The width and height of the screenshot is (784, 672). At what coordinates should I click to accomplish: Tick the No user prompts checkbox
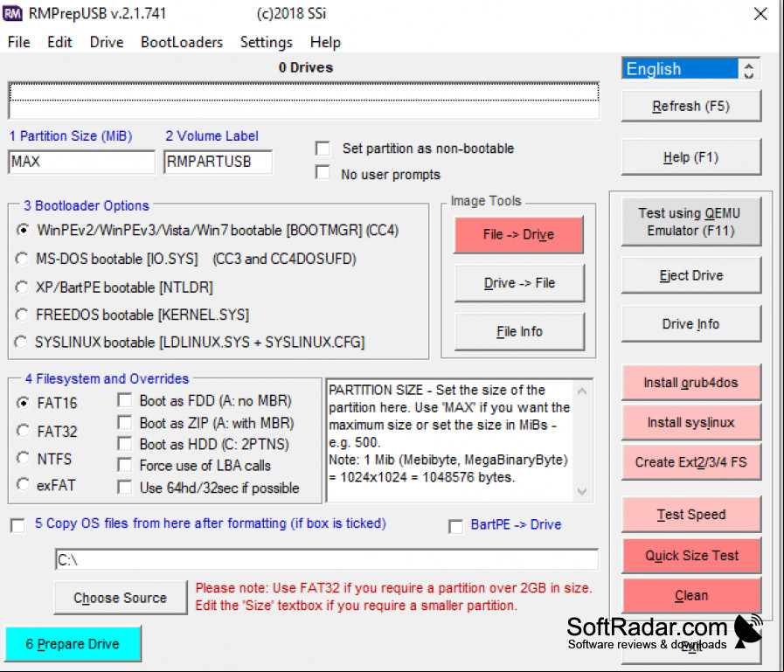coord(323,173)
